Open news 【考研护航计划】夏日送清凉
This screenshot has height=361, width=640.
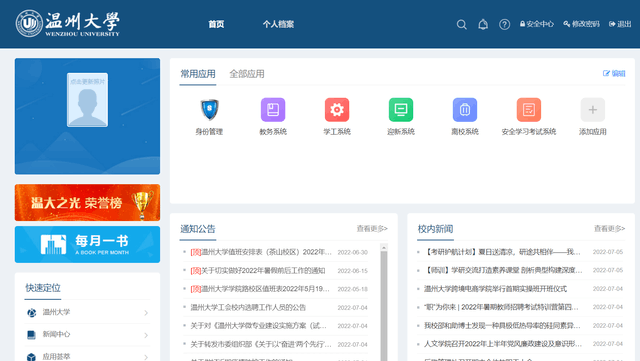[502, 252]
